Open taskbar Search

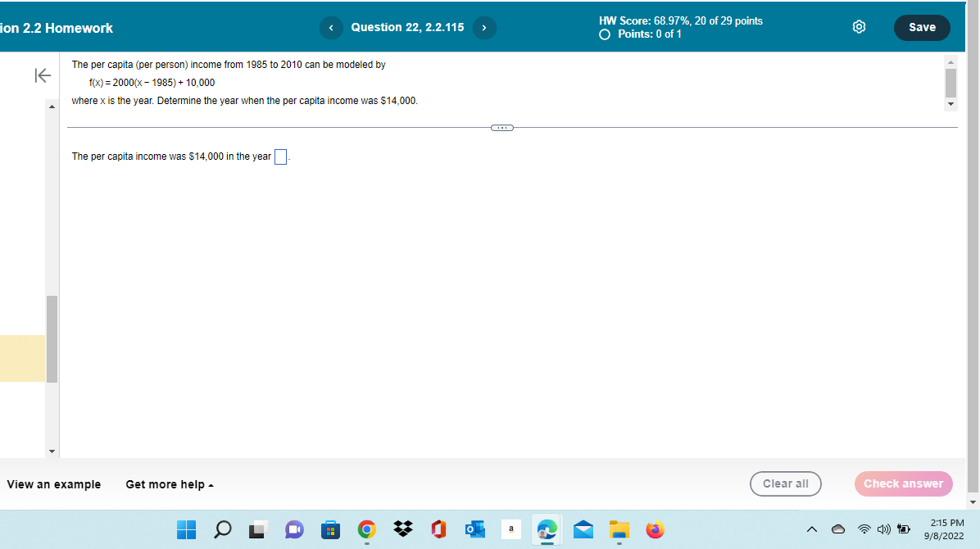click(223, 529)
